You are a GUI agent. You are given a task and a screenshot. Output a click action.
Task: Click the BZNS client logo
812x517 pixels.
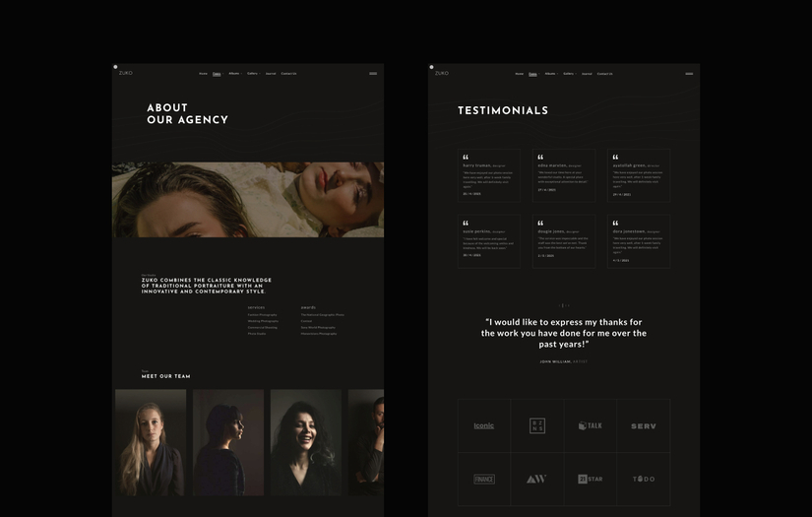pos(537,425)
